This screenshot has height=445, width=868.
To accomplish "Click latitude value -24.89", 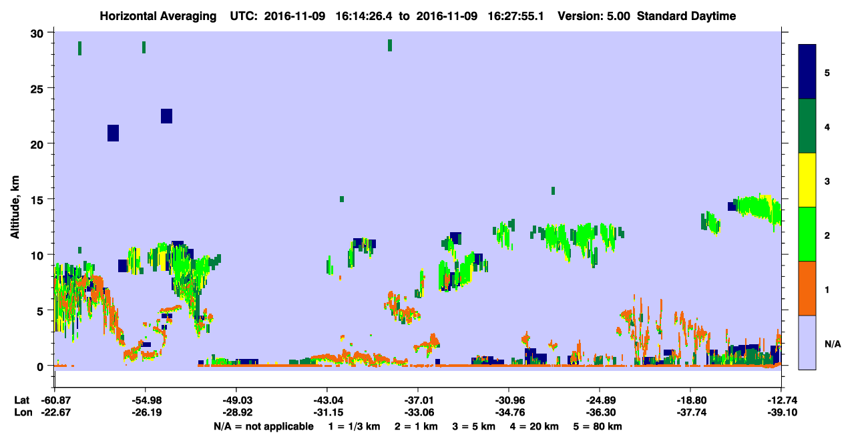I will (x=600, y=400).
